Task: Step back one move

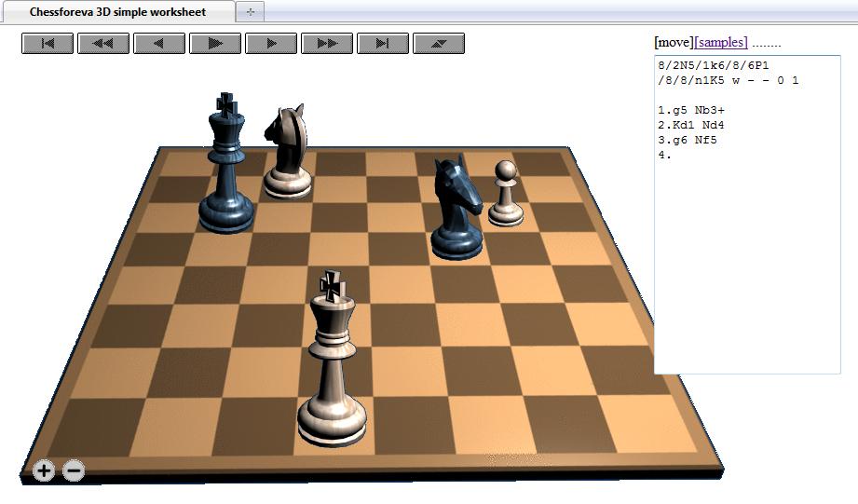Action: pos(159,43)
